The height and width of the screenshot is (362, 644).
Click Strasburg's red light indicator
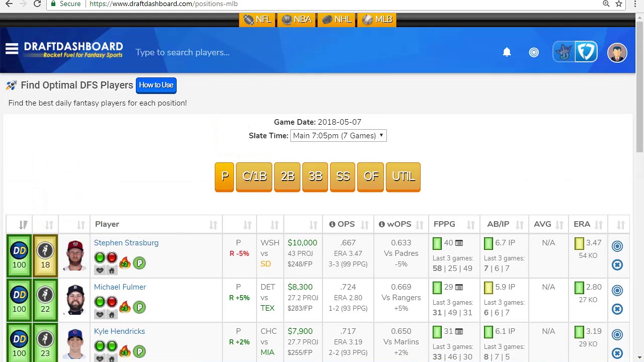(112, 258)
